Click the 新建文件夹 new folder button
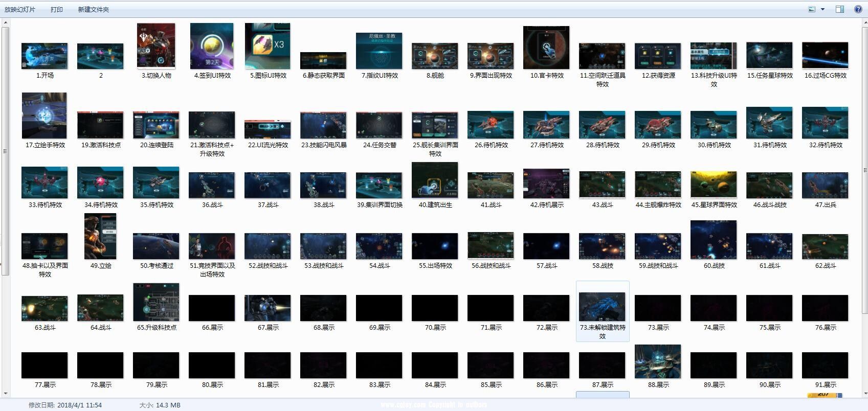 tap(93, 10)
